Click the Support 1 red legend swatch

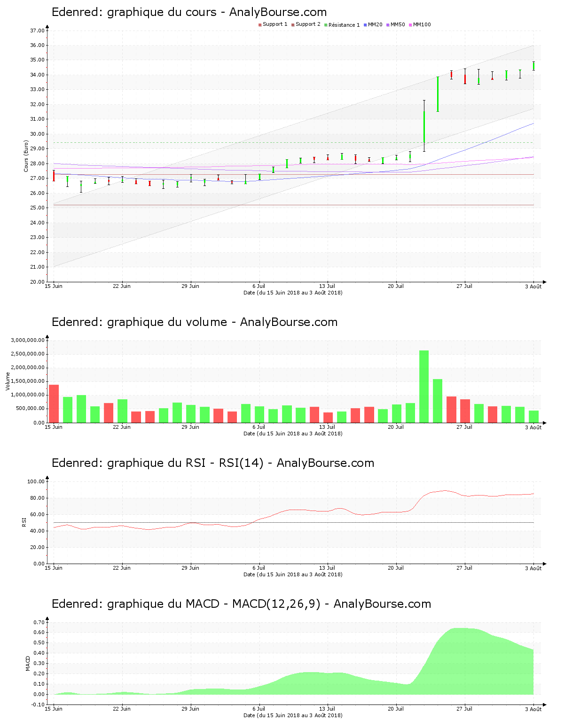260,25
